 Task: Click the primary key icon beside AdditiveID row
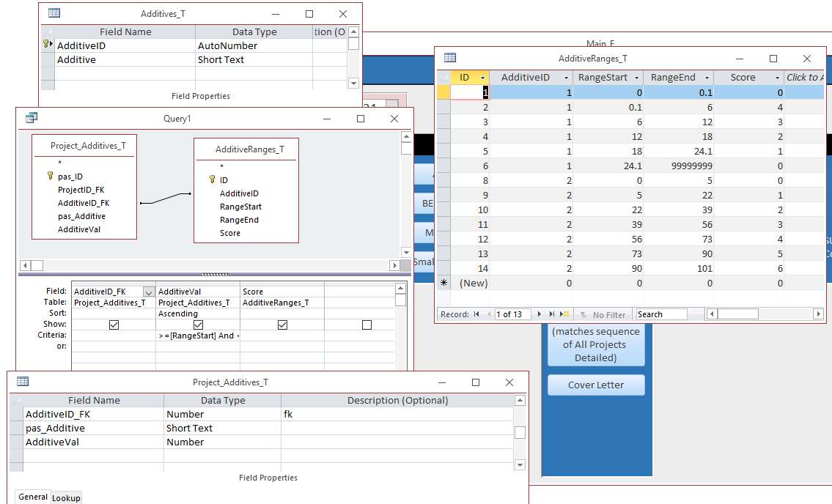(x=48, y=45)
